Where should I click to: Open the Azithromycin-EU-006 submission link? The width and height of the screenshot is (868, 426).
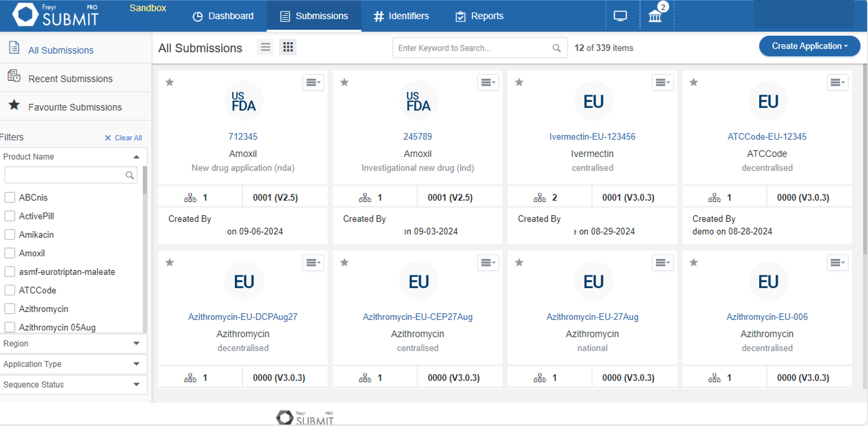tap(767, 316)
